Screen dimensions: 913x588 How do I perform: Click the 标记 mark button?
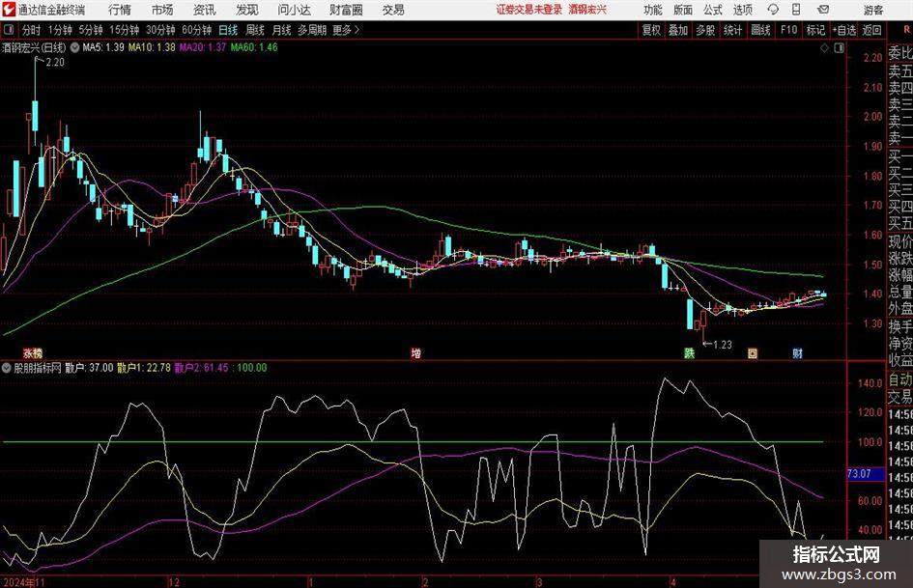pyautogui.click(x=815, y=30)
